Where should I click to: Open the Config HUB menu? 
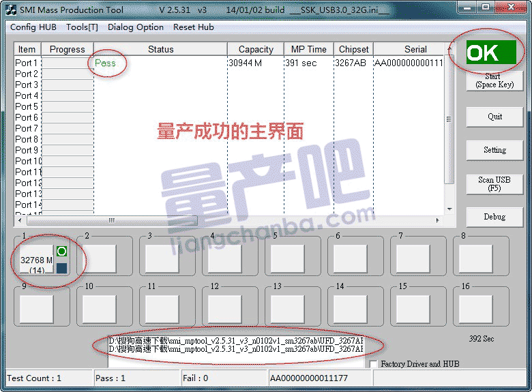(33, 27)
